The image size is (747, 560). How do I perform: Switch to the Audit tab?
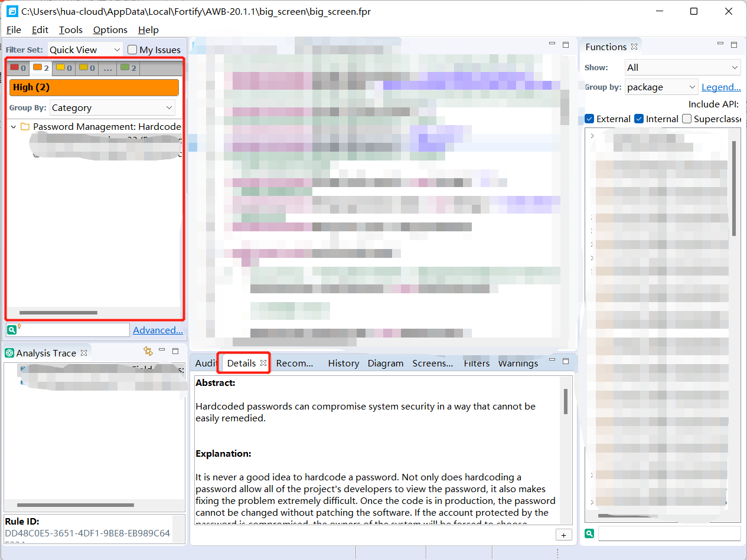coord(206,363)
